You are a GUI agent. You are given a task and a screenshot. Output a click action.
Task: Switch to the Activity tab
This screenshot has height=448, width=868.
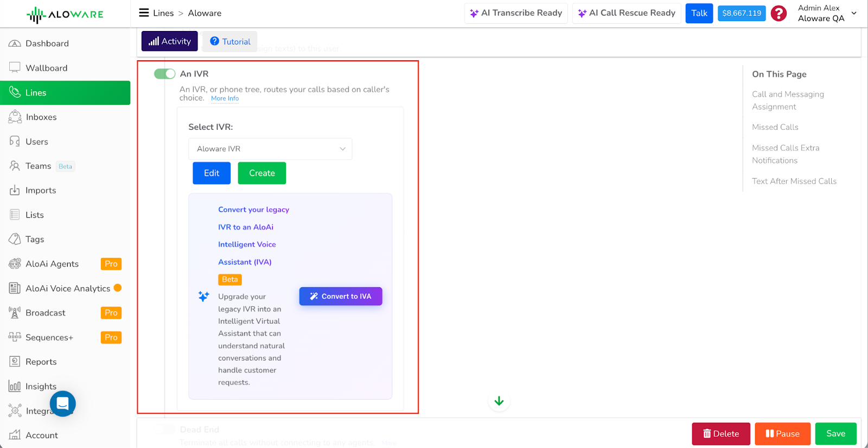(x=170, y=41)
